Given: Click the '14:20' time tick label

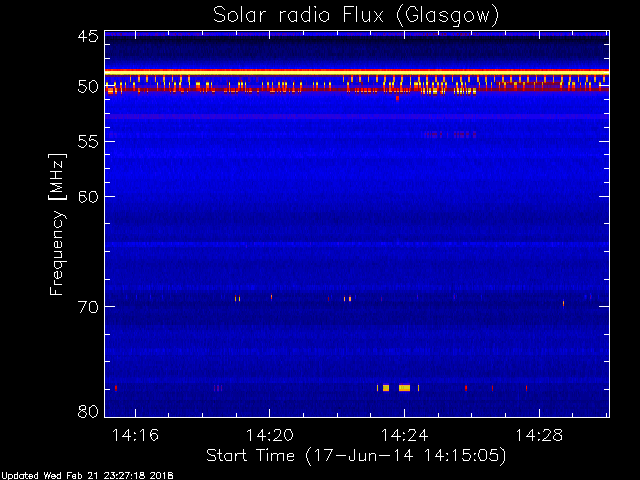Looking at the screenshot, I should coord(269,435).
